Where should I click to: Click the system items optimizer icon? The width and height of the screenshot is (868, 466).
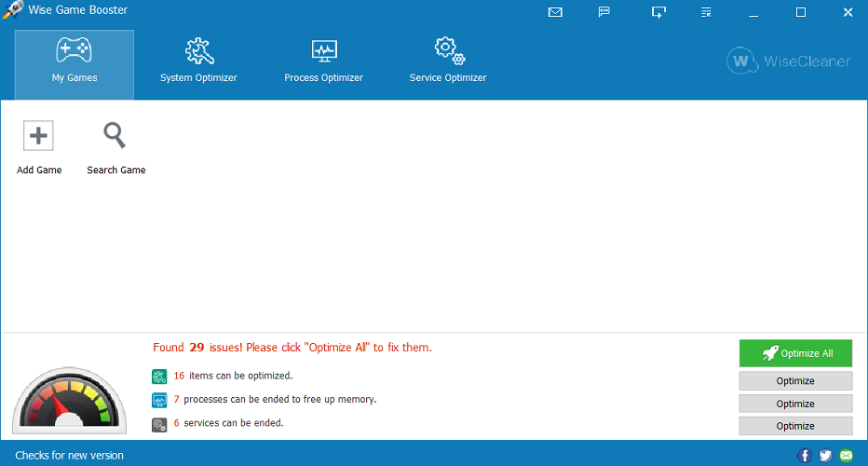pyautogui.click(x=159, y=377)
